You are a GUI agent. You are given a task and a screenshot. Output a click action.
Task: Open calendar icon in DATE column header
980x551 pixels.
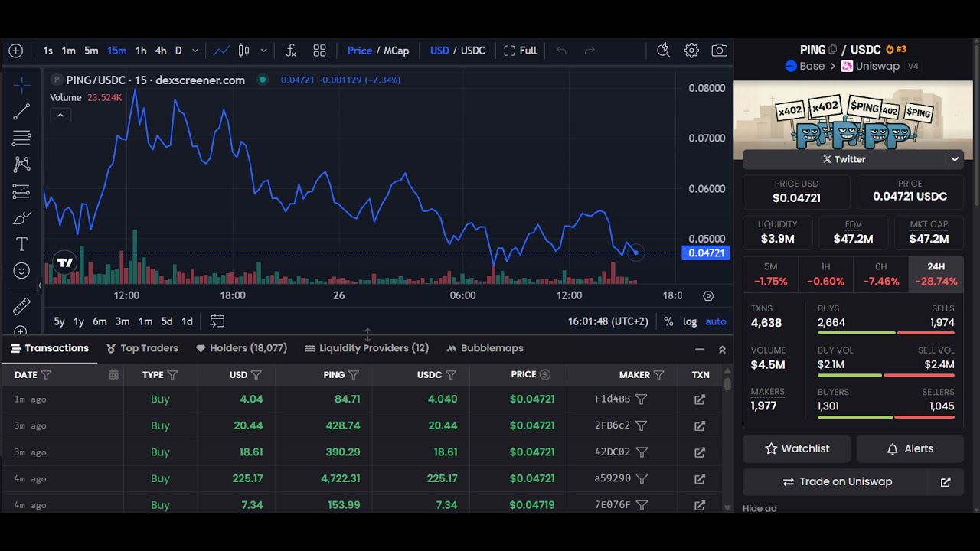113,375
